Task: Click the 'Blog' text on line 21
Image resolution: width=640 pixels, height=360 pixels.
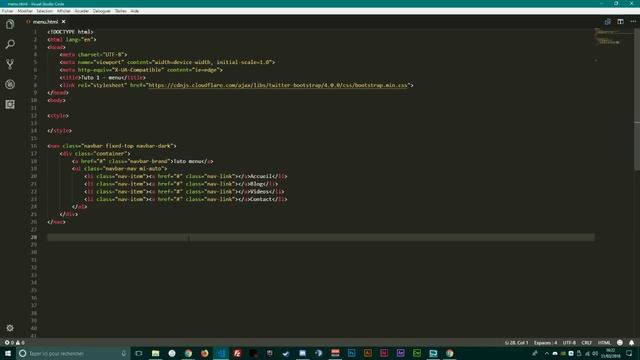Action: (x=256, y=184)
